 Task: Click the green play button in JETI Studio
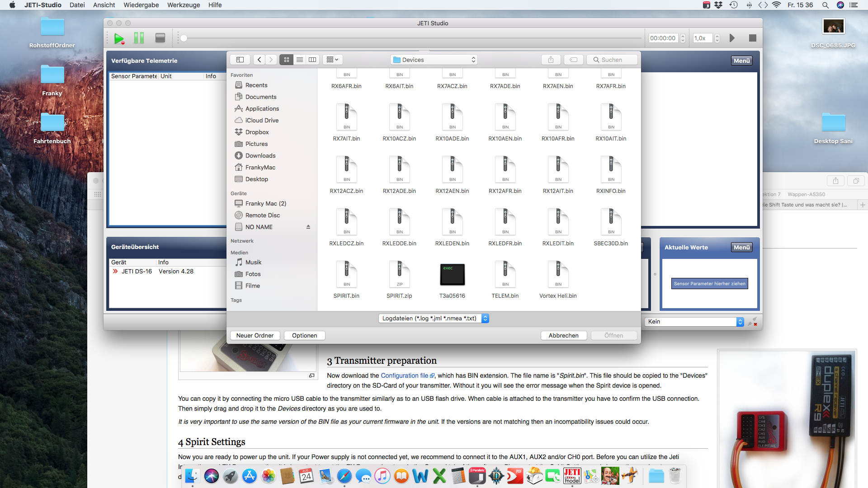click(119, 38)
